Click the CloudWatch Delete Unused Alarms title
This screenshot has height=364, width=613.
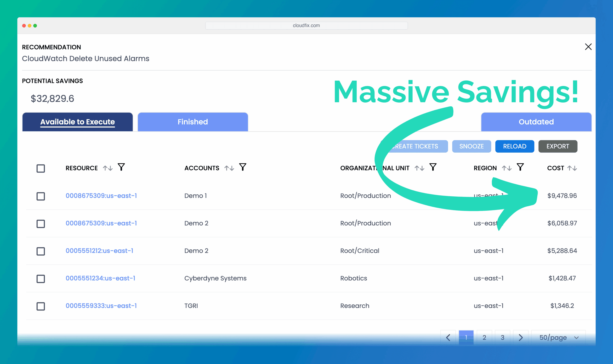85,58
